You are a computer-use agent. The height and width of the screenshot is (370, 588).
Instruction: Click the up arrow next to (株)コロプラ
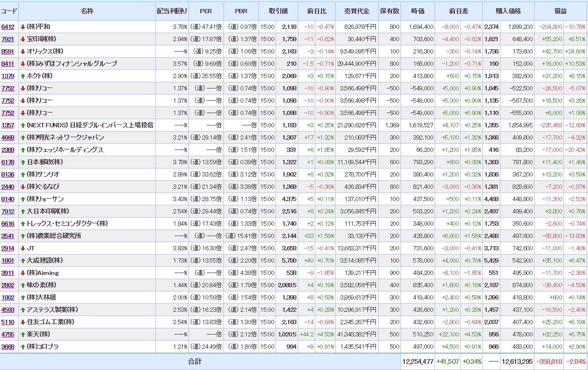23,347
